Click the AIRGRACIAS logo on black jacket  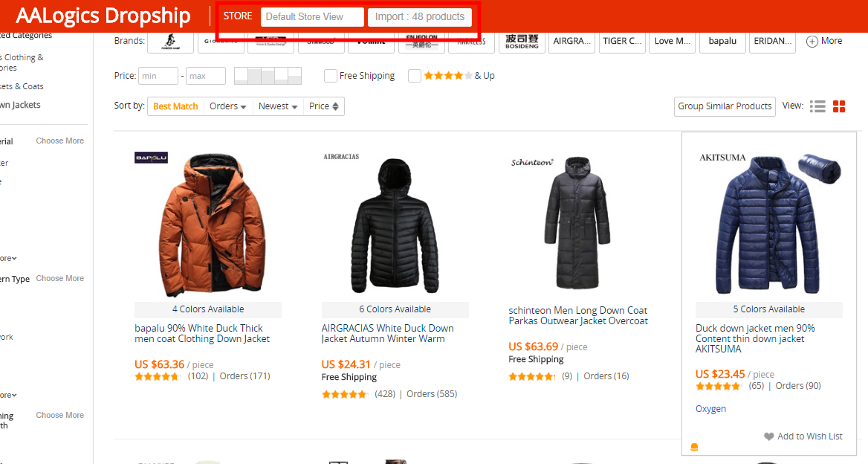(341, 157)
